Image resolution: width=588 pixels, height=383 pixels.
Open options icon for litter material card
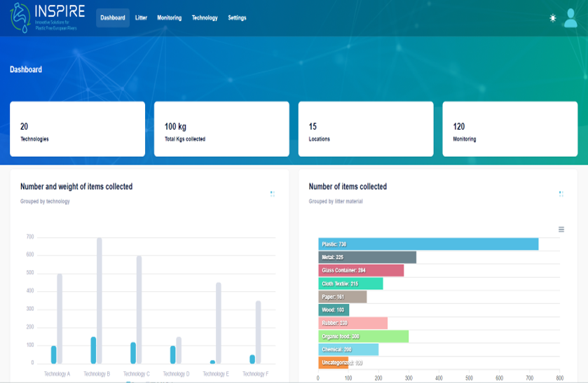pos(561,194)
